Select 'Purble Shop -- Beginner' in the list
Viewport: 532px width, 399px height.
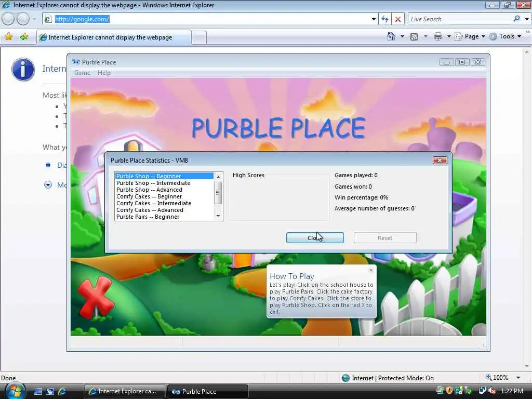point(164,176)
